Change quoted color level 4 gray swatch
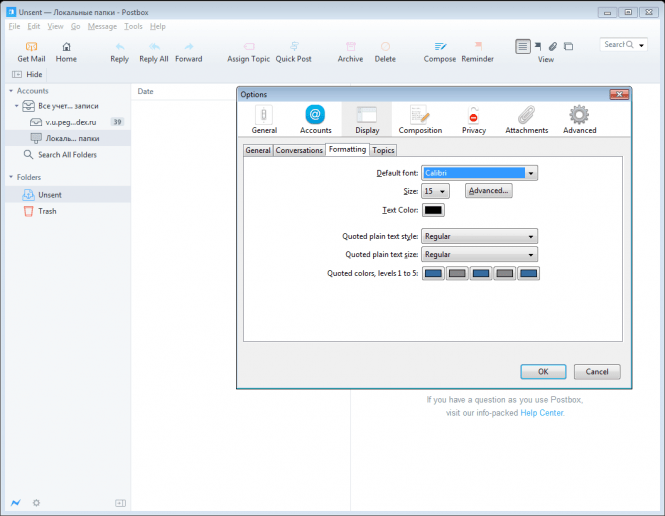 click(x=505, y=273)
